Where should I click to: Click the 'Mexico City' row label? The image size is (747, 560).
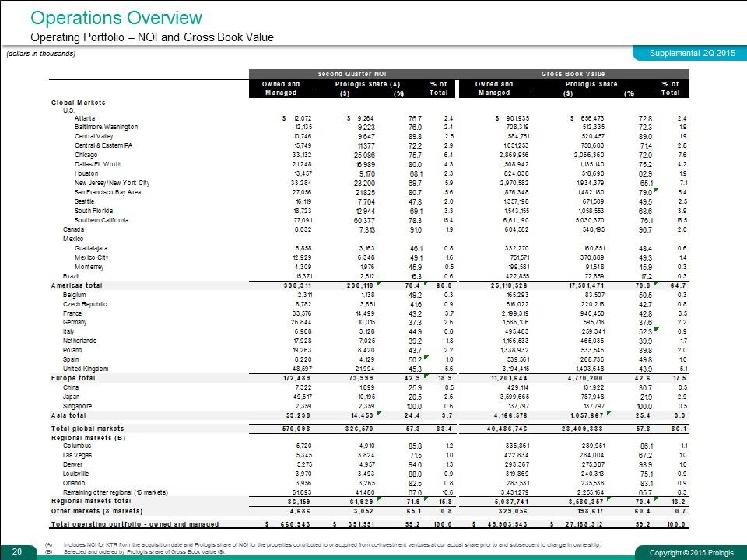coord(92,257)
